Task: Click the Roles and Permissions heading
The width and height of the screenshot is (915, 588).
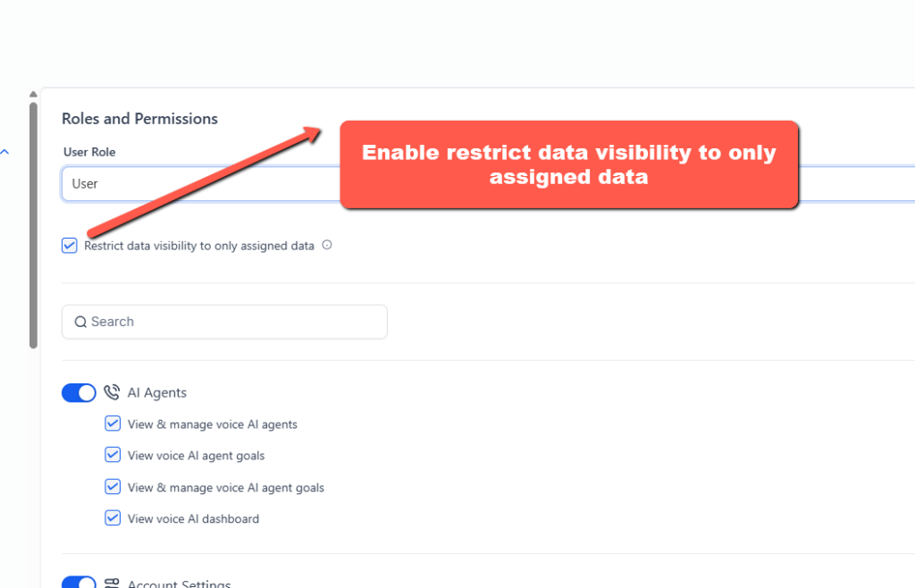Action: click(x=139, y=119)
